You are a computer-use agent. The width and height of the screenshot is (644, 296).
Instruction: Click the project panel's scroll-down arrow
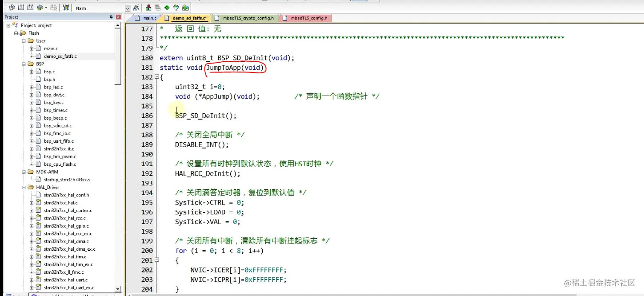tap(118, 288)
